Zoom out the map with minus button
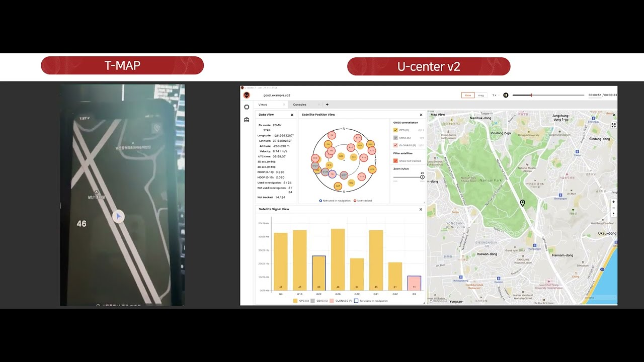Screen dimensions: 644x362 tap(613, 208)
